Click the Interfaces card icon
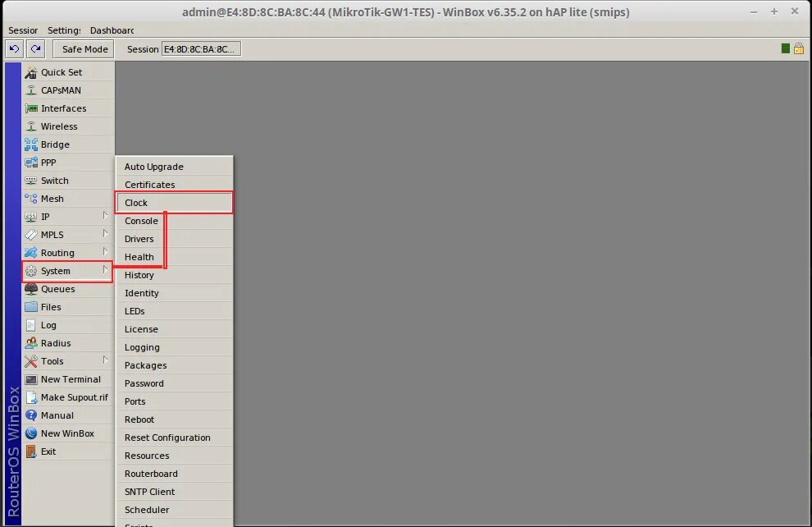Viewport: 812px width, 527px height. (x=31, y=108)
